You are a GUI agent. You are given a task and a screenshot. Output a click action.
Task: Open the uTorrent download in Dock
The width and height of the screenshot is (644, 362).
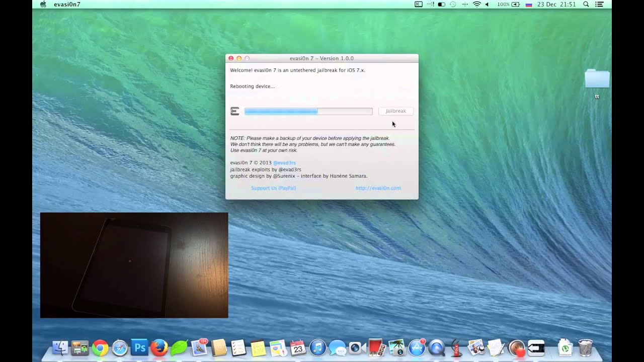(x=565, y=348)
